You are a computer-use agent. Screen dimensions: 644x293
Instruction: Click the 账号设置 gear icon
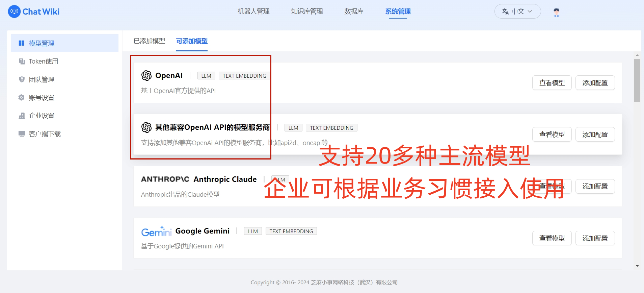pyautogui.click(x=22, y=98)
